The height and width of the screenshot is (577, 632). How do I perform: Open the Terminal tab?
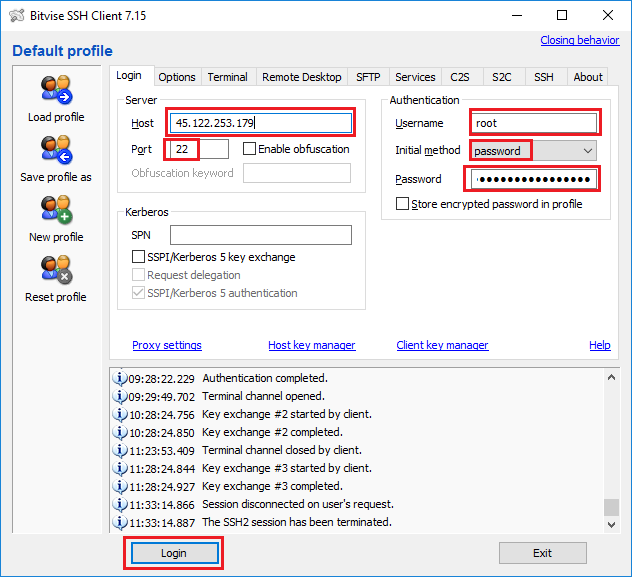(227, 77)
